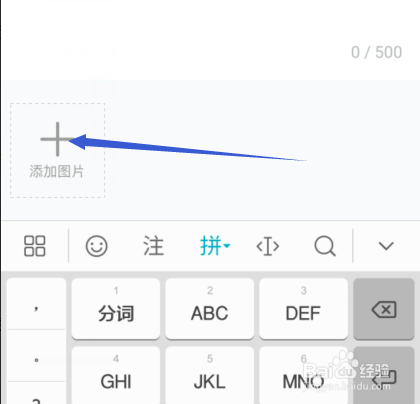Collapse keyboard with down chevron

[386, 246]
